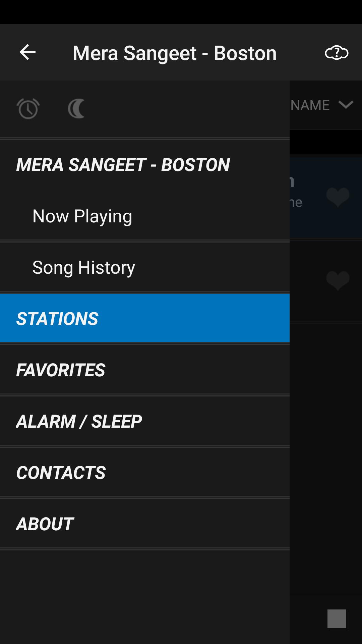The image size is (362, 644).
Task: Open ALARM / SLEEP settings
Action: click(79, 421)
